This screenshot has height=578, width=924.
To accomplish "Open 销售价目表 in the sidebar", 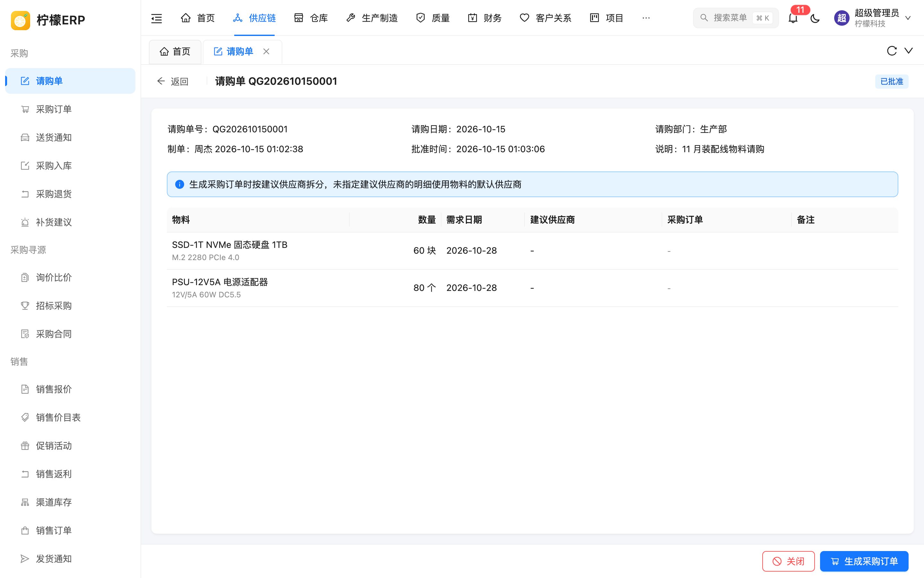I will click(x=70, y=417).
